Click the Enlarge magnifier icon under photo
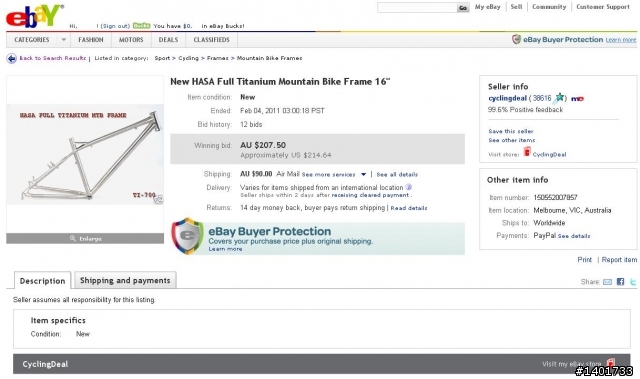640x379 pixels. pyautogui.click(x=73, y=238)
